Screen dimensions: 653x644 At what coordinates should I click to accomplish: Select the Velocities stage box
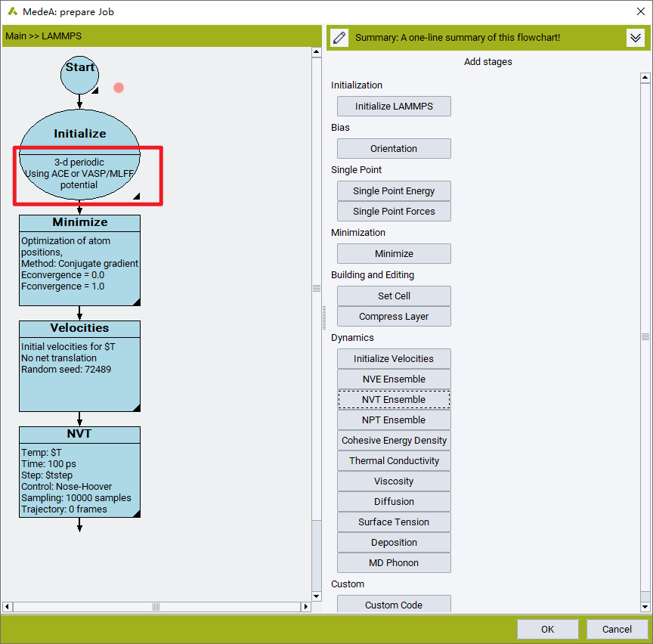click(79, 366)
